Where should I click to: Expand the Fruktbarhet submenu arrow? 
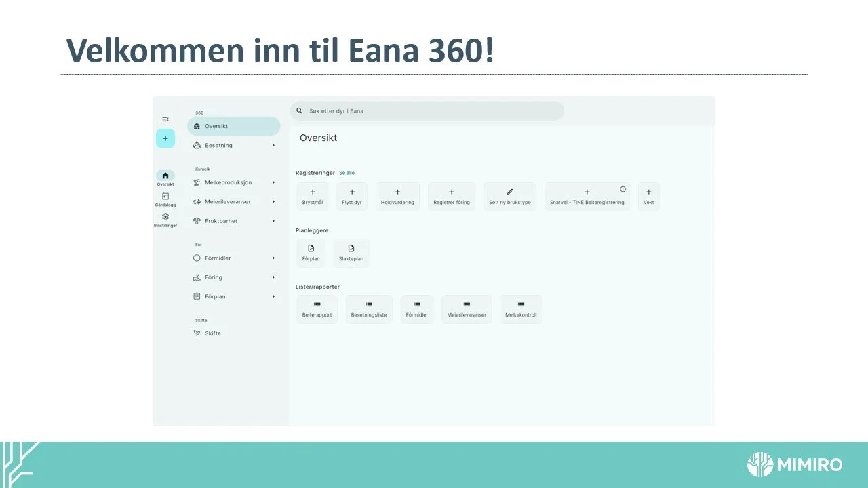click(274, 220)
